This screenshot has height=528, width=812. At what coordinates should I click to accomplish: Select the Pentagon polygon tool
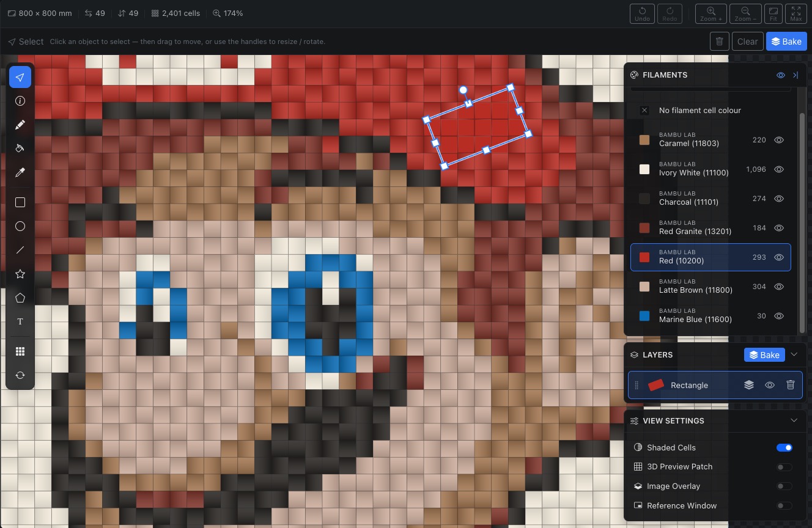pos(20,298)
